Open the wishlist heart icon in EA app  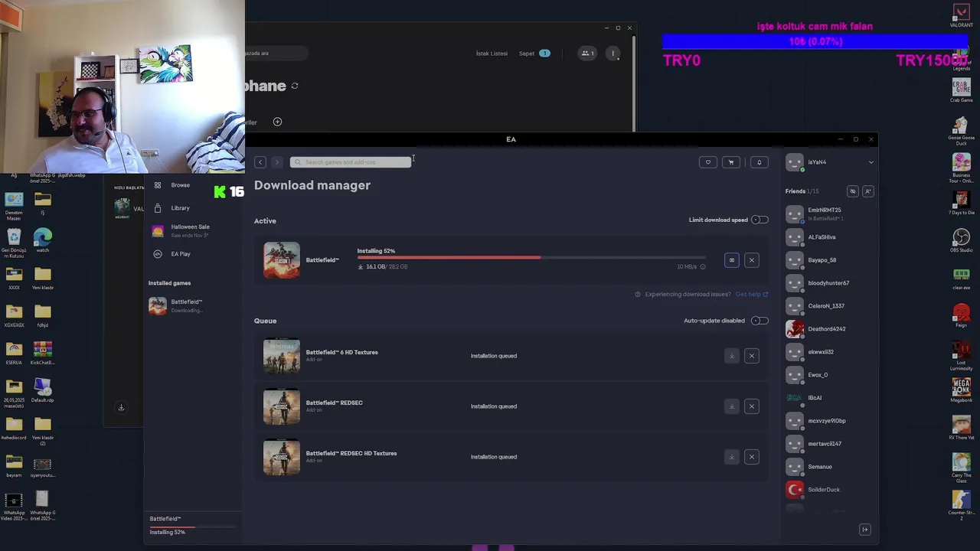coord(708,162)
